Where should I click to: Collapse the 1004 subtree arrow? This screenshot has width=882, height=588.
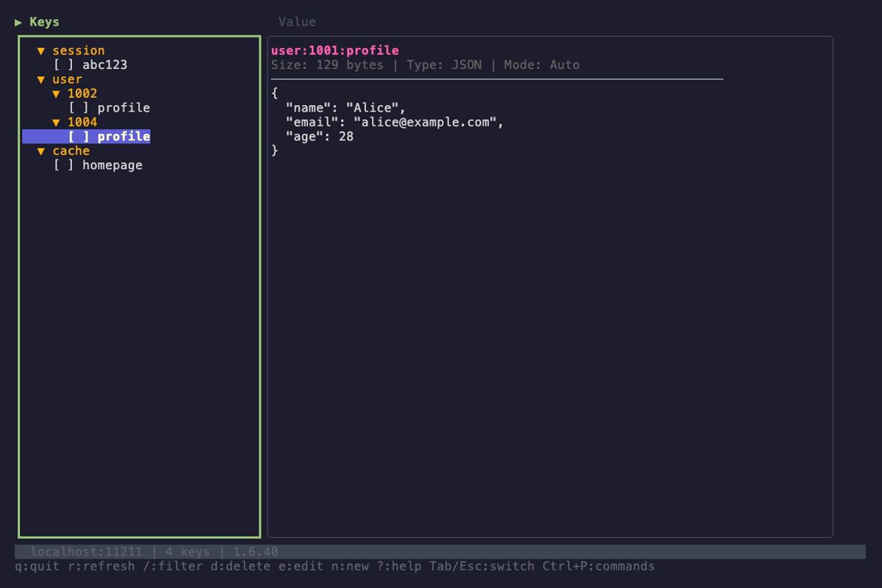pyautogui.click(x=56, y=122)
